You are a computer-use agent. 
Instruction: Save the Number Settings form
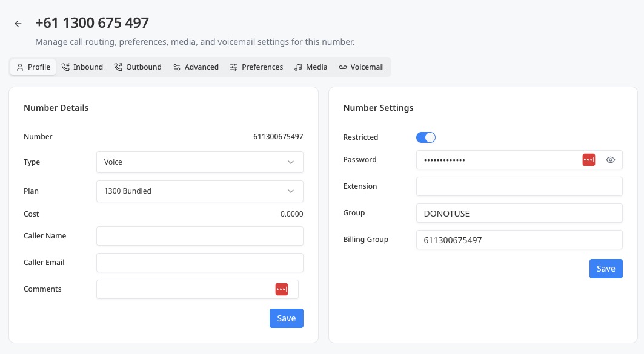click(x=606, y=269)
